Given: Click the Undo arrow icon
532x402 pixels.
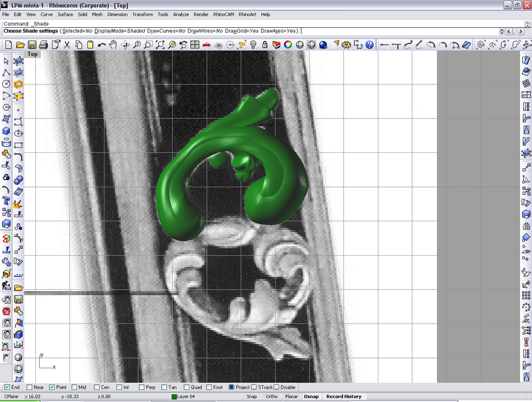Looking at the screenshot, I should click(x=102, y=45).
